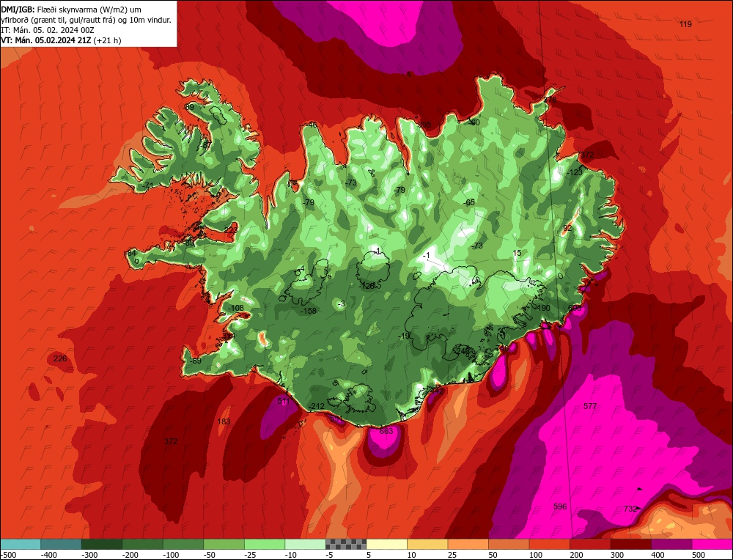Image resolution: width=733 pixels, height=560 pixels.
Task: Click the valid time 'VT: Mán. 05.02.2024 21Z'
Action: point(46,40)
